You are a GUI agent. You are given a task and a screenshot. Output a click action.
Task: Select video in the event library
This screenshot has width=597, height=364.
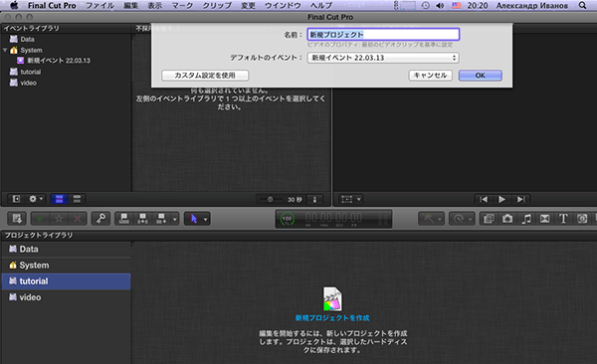point(29,83)
